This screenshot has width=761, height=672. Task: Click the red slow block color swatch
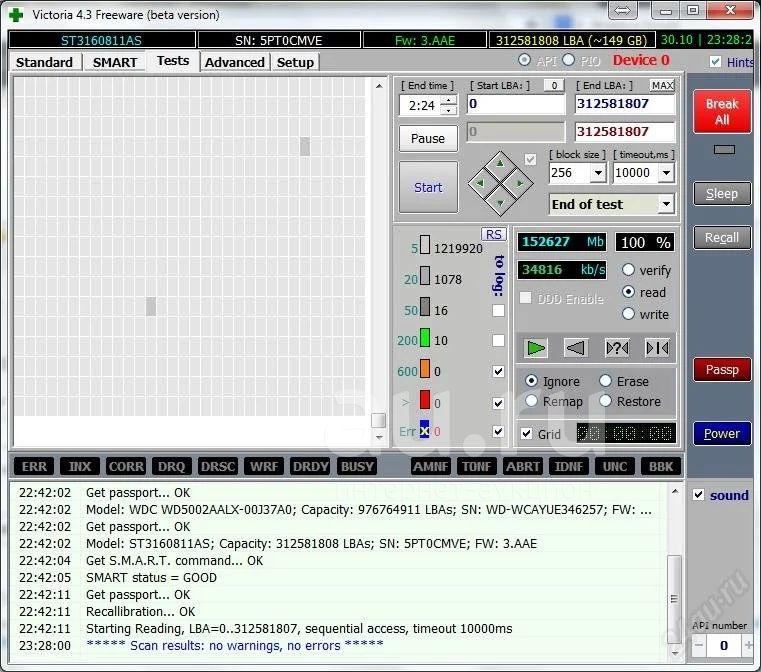[x=425, y=400]
